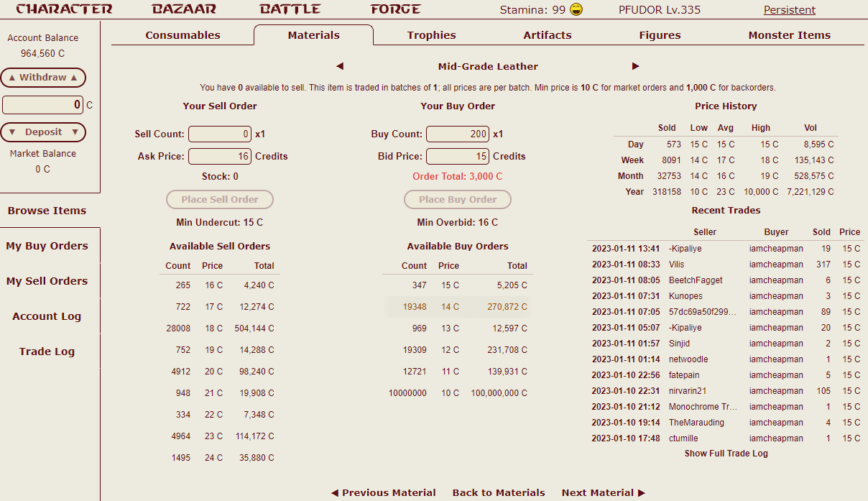Open My Buy Orders page

[x=47, y=246]
